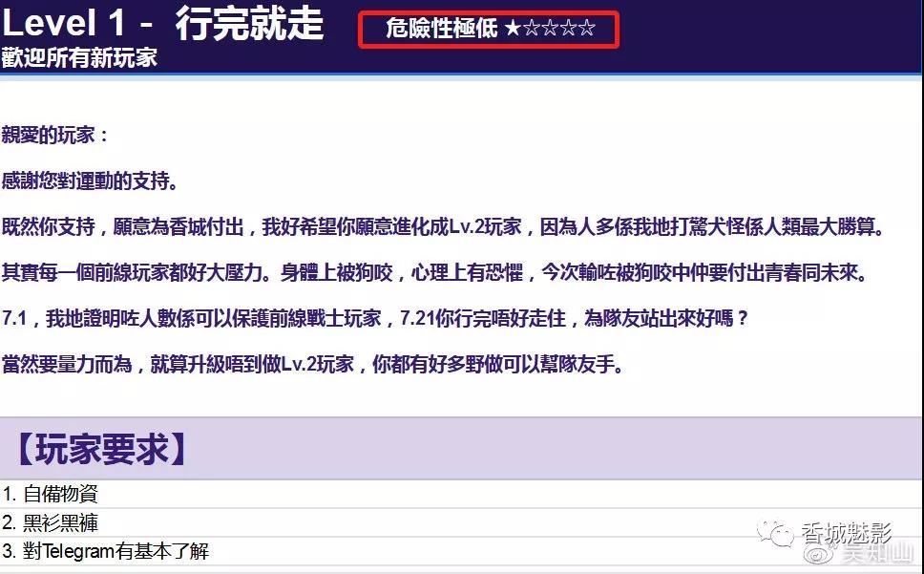Screen dimensions: 924x574
Task: Select list item 2 黑衫黑褲
Action: coord(51,522)
